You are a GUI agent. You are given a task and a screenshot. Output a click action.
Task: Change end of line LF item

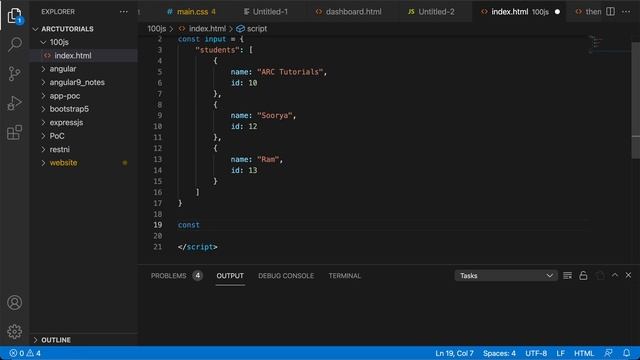[560, 353]
